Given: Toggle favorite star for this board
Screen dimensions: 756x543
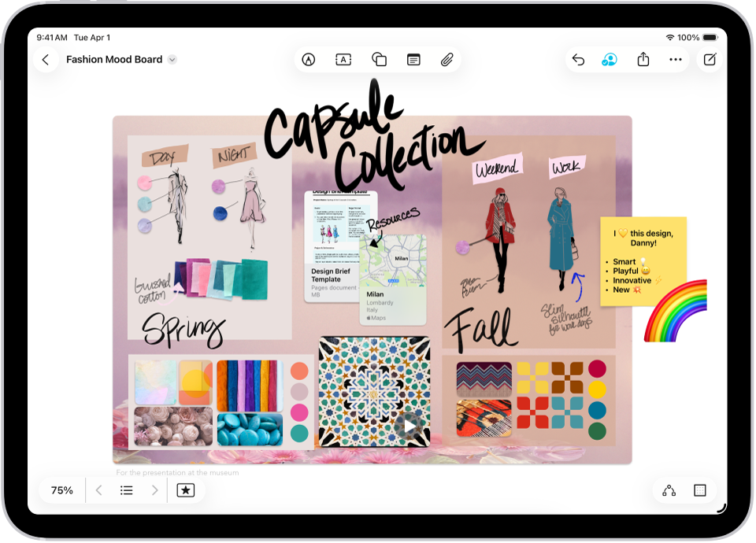Looking at the screenshot, I should point(186,489).
